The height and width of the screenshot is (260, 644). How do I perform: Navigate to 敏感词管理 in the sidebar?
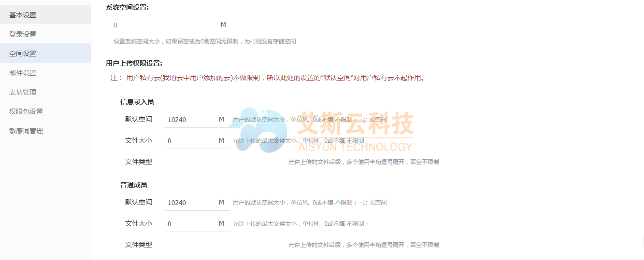[26, 131]
